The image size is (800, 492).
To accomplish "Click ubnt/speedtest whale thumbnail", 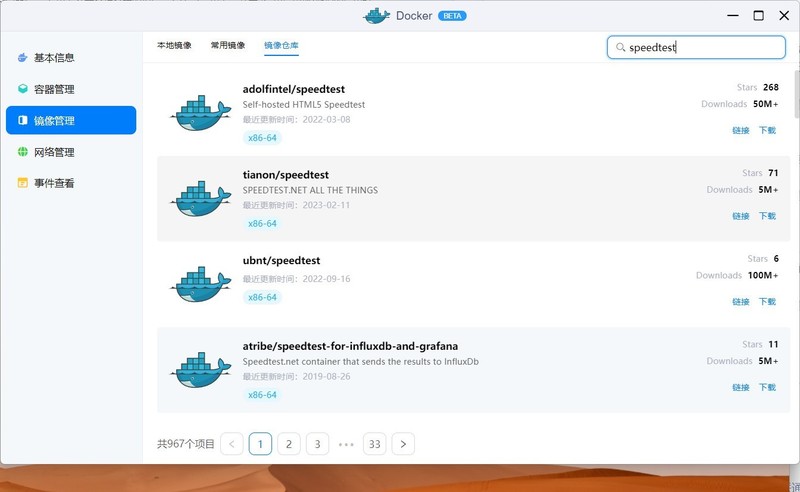I will [x=200, y=284].
